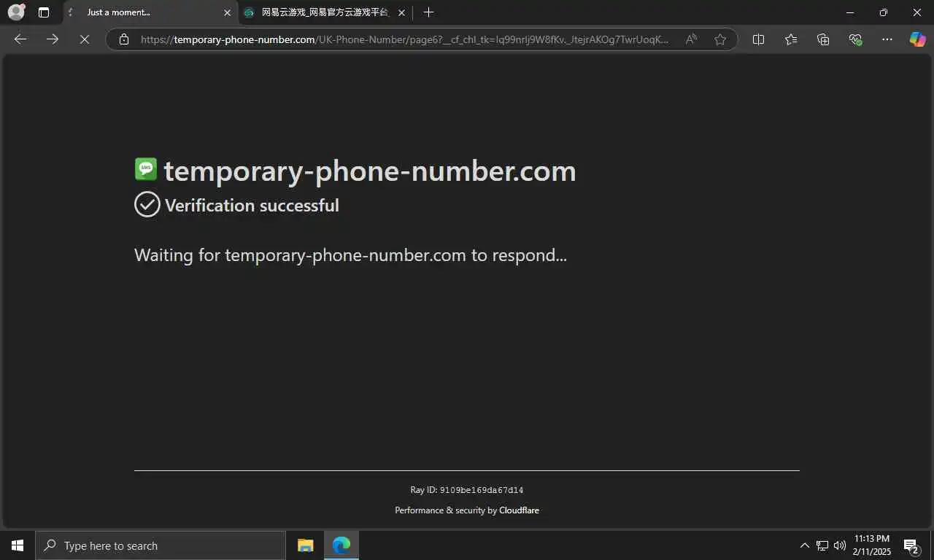Open Settings and more menu

pos(887,39)
